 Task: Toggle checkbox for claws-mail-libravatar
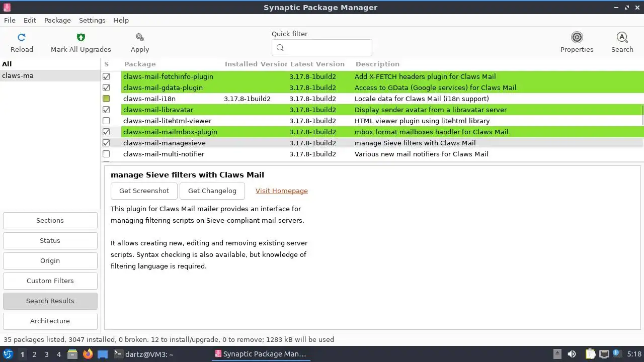click(106, 110)
